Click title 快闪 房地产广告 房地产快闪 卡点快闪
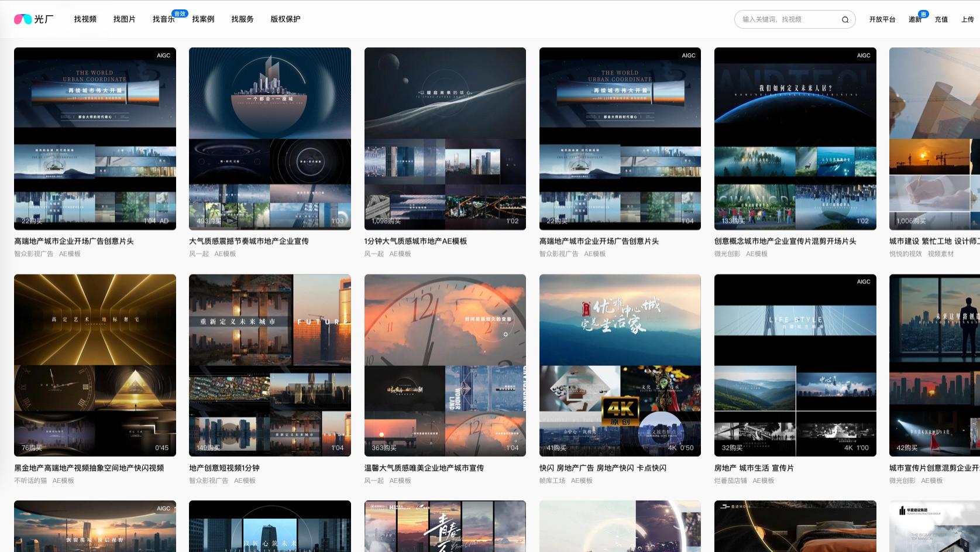The image size is (980, 552). coord(603,468)
